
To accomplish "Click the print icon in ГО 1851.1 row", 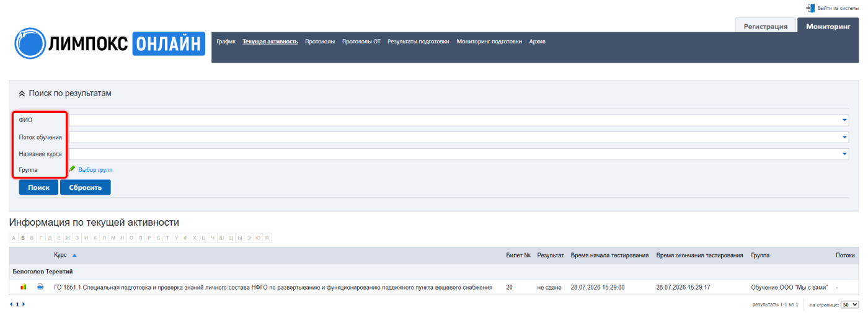I will pyautogui.click(x=40, y=287).
